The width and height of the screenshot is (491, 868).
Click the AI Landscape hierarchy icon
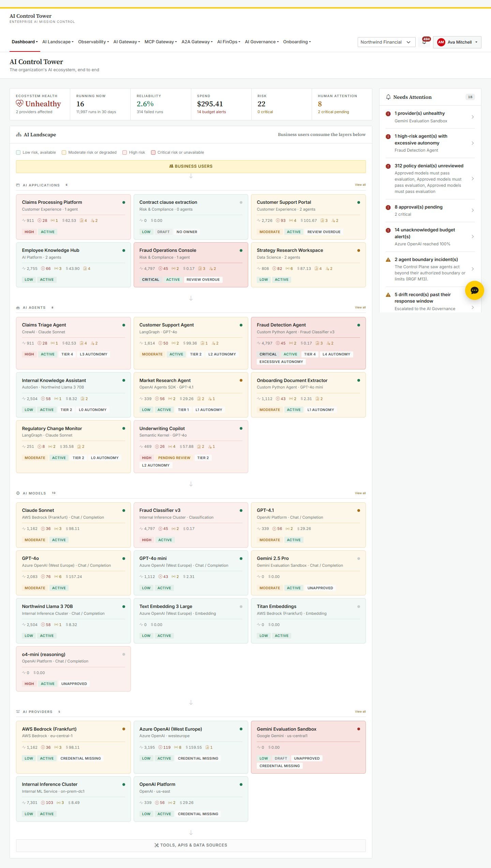(x=19, y=135)
